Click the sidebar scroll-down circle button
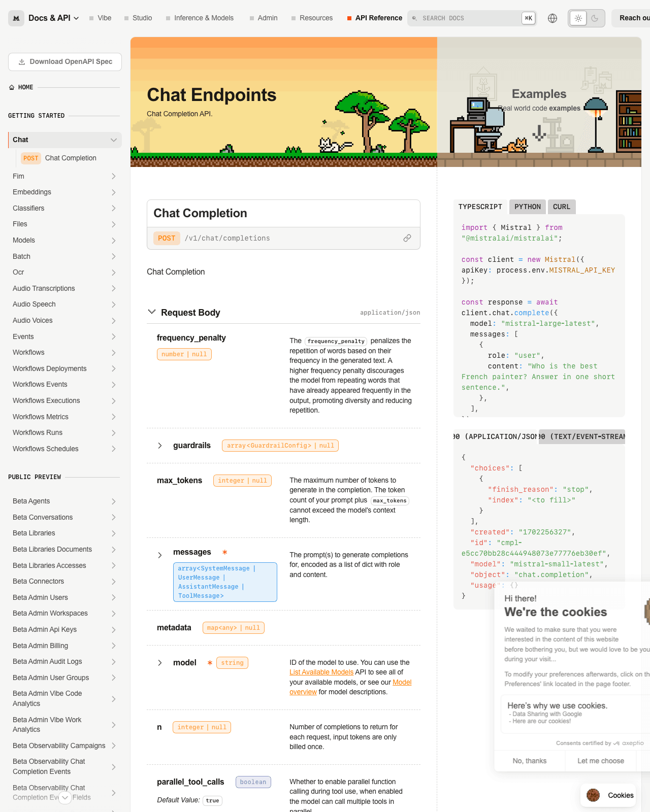The width and height of the screenshot is (650, 812). [x=65, y=798]
